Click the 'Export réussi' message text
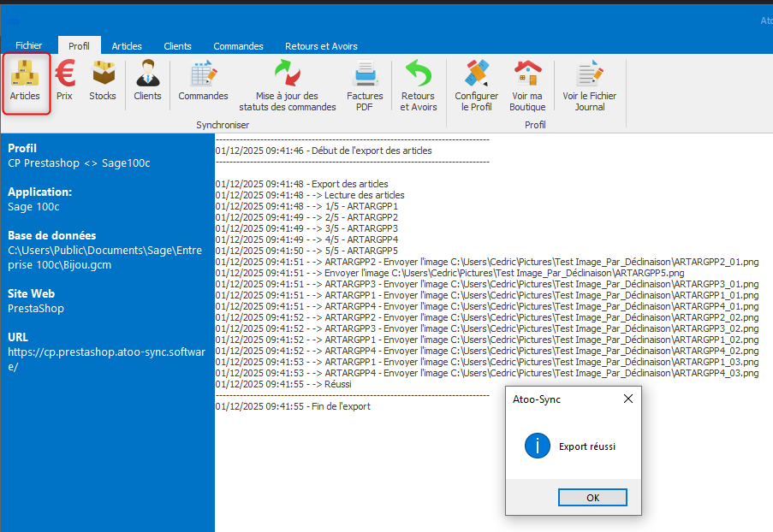Image resolution: width=773 pixels, height=532 pixels. point(587,446)
